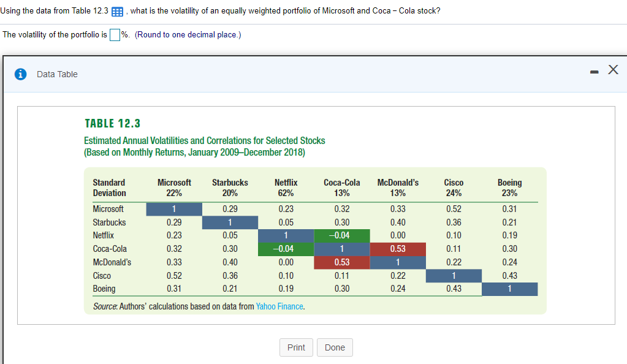Select the Cisco column header showing 24%
This screenshot has height=364, width=627.
(x=453, y=187)
